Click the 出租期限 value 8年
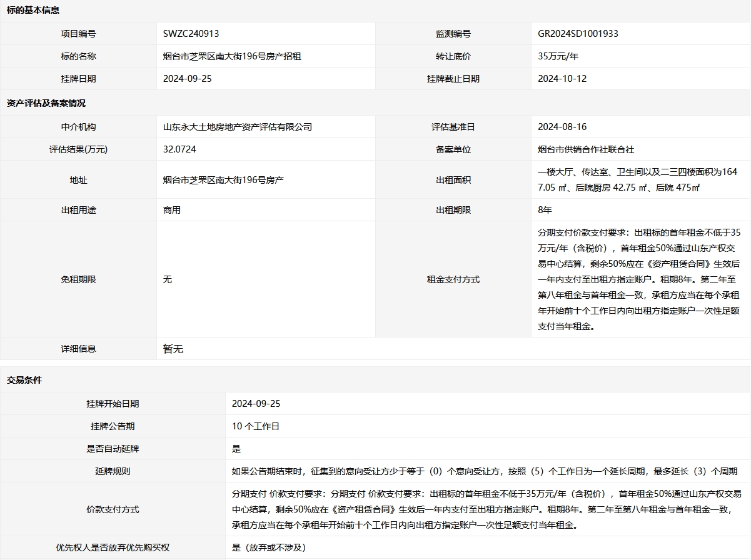This screenshot has height=560, width=751. (545, 210)
